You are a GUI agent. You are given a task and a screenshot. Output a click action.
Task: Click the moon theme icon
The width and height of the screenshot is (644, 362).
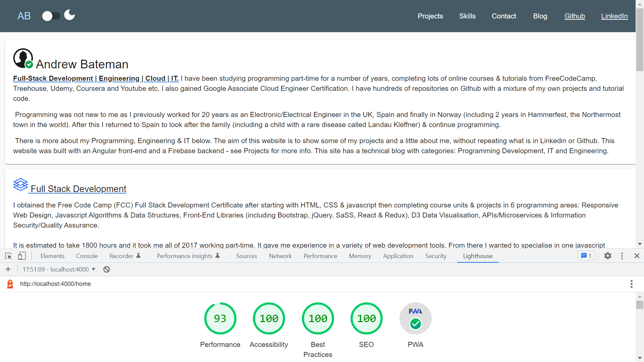(x=69, y=15)
